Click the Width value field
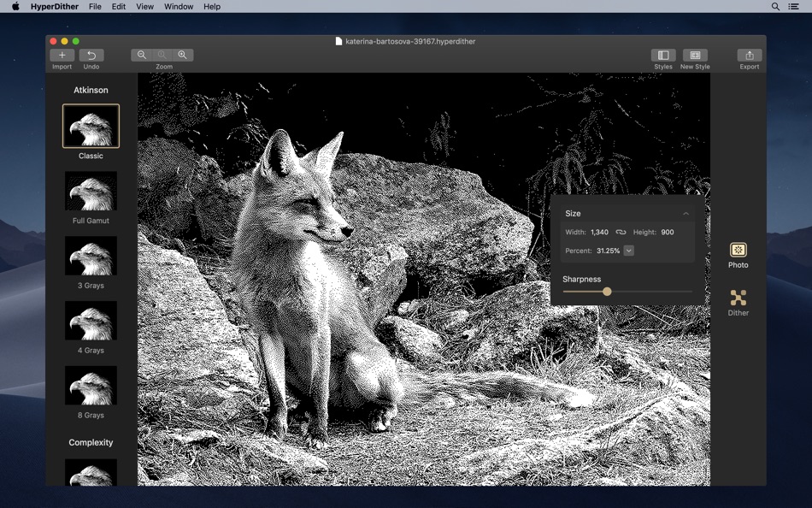812x508 pixels. (x=599, y=232)
